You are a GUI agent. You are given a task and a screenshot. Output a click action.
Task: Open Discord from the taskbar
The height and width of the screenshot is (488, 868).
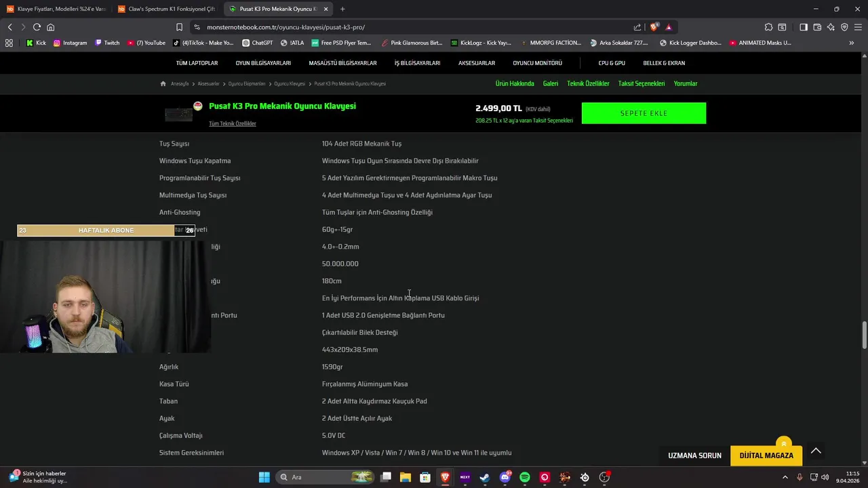coord(505,477)
